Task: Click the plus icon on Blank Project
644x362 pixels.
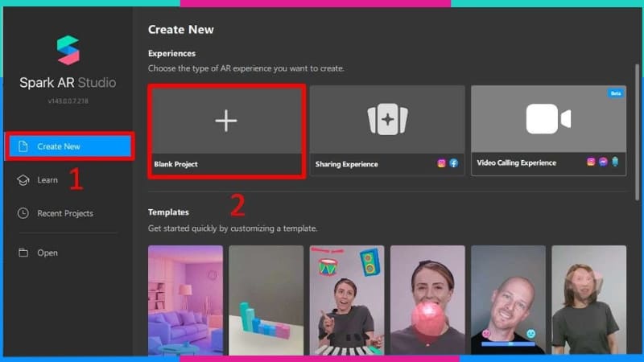Action: pyautogui.click(x=226, y=121)
